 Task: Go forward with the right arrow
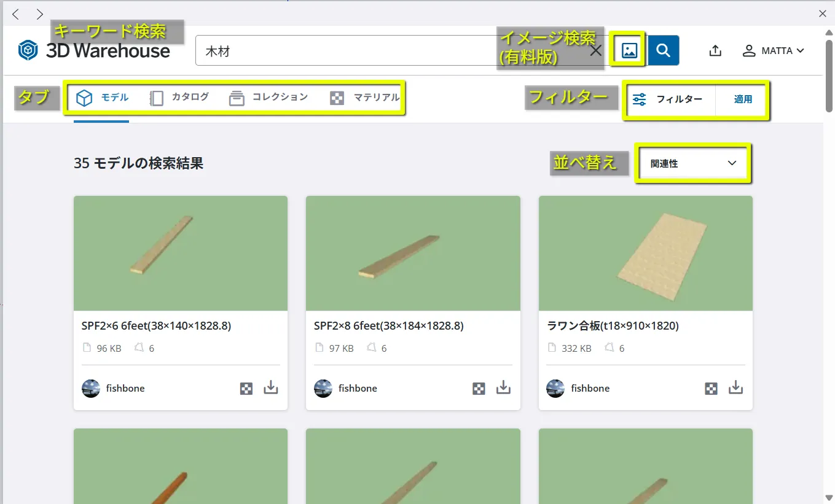[x=39, y=14]
